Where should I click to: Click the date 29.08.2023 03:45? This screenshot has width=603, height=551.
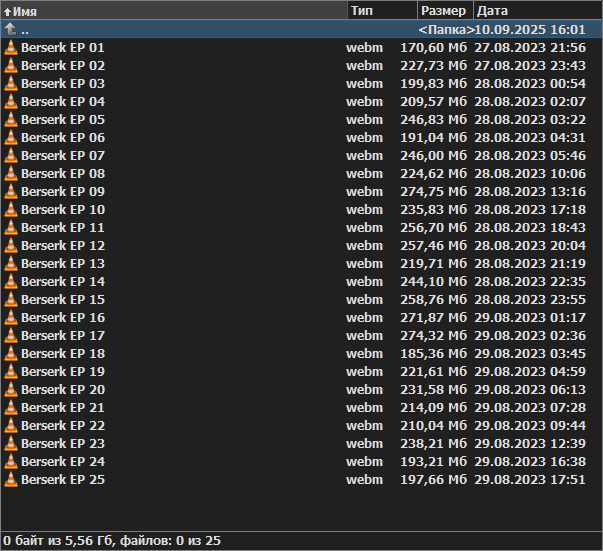pyautogui.click(x=530, y=353)
